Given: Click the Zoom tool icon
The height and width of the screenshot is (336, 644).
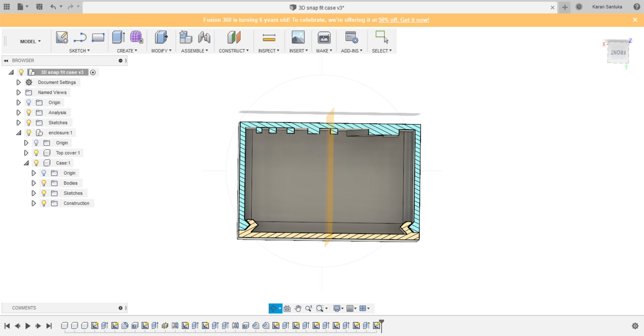Looking at the screenshot, I should pyautogui.click(x=309, y=308).
